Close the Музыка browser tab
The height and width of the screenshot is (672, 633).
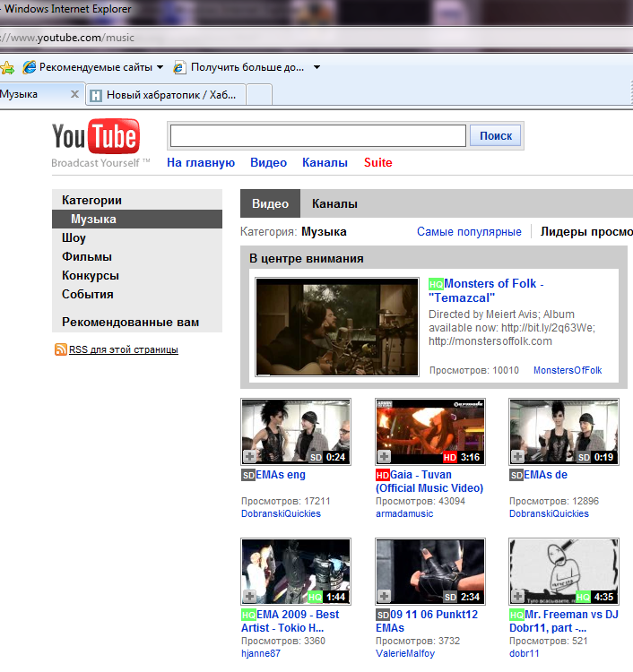click(74, 94)
